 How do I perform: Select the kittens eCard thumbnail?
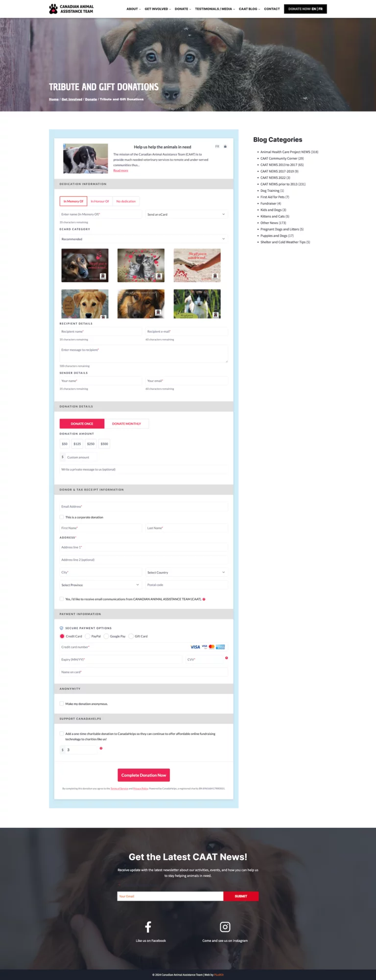point(141,265)
